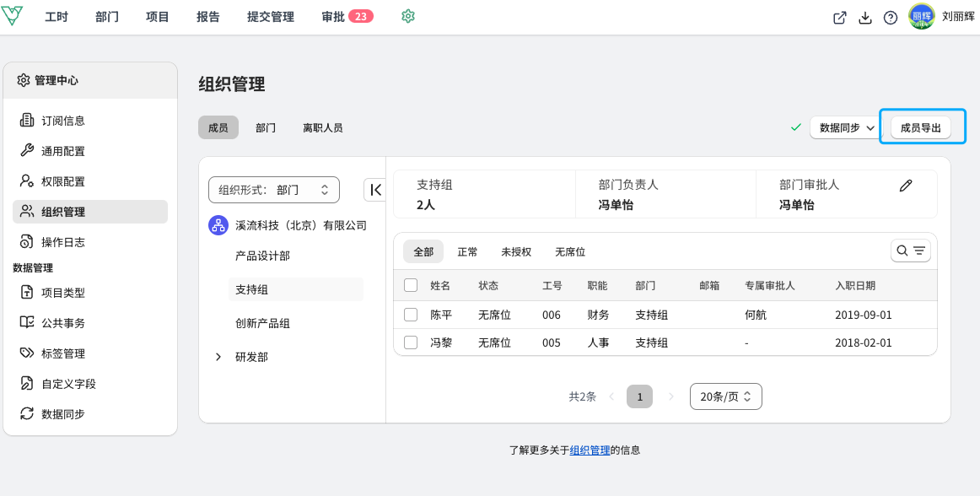Open the 审批 menu with 23 badge
This screenshot has width=980, height=496.
pyautogui.click(x=347, y=17)
